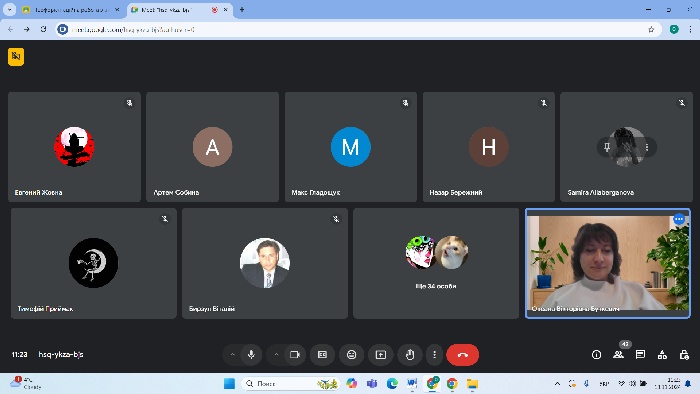Toggle the camera button in call controls
The width and height of the screenshot is (700, 394).
(295, 355)
